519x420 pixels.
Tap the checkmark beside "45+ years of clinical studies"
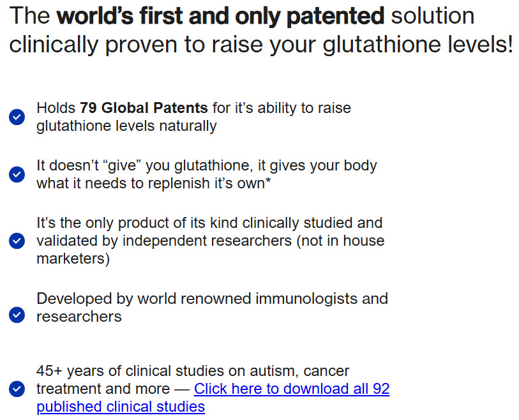(17, 389)
